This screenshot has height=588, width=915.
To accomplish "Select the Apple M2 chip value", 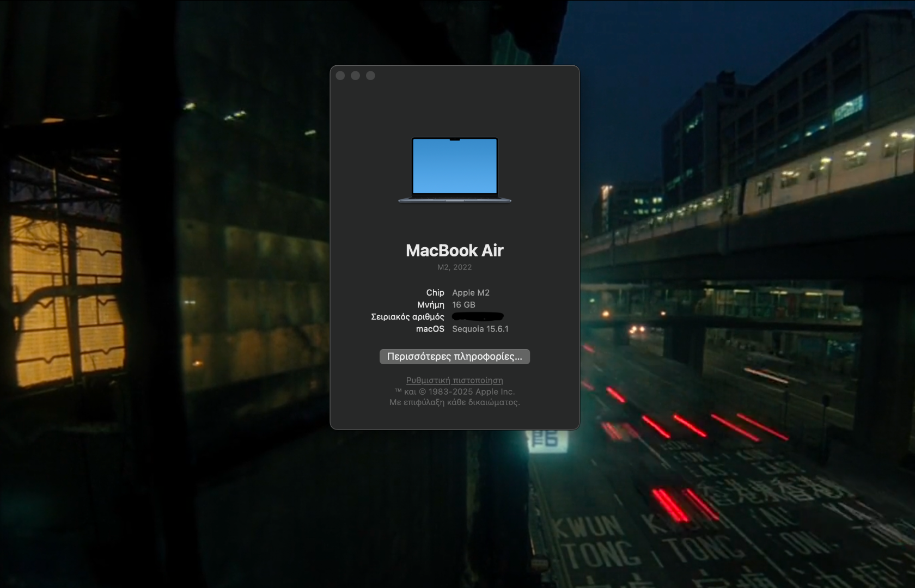I will pyautogui.click(x=471, y=293).
